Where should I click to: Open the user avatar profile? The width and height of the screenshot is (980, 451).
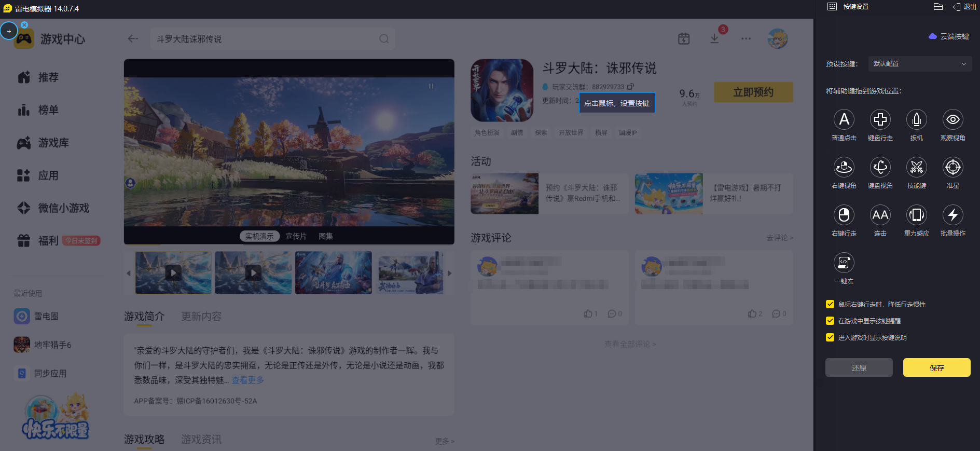(x=778, y=39)
